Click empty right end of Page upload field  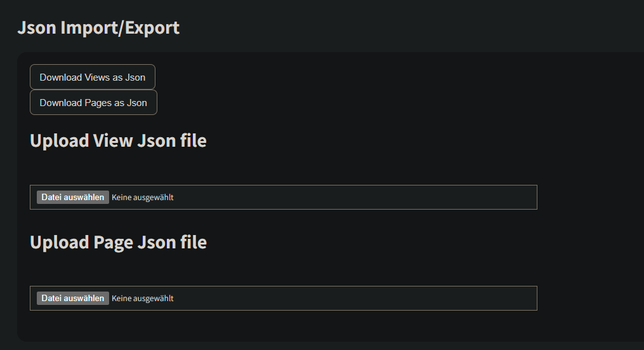pyautogui.click(x=501, y=299)
